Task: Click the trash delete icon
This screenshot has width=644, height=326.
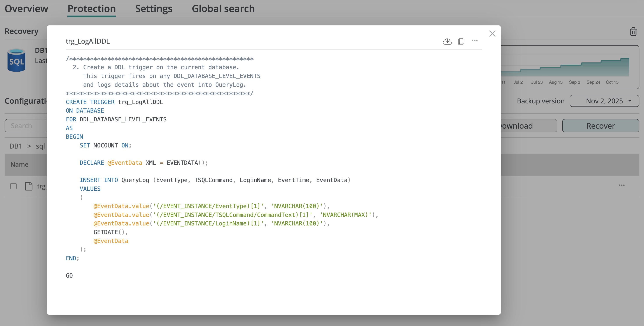Action: point(633,32)
